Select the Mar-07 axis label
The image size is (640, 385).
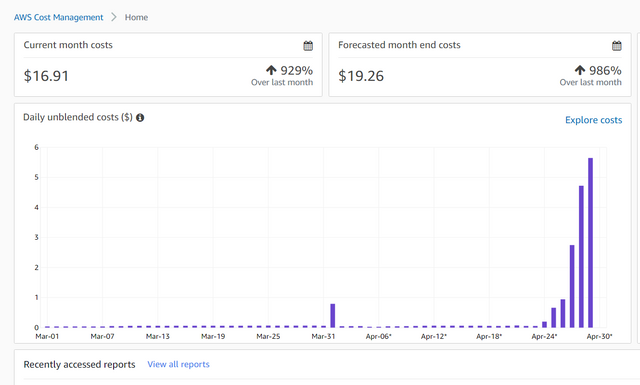tap(102, 336)
